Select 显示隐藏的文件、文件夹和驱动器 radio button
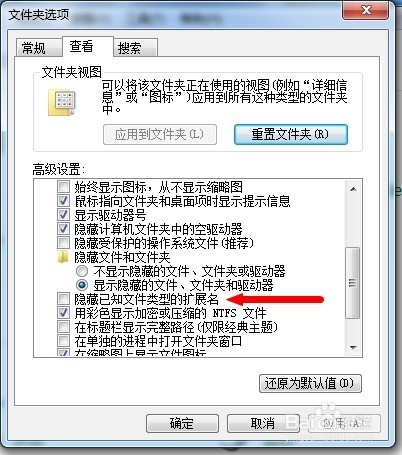 [x=82, y=285]
